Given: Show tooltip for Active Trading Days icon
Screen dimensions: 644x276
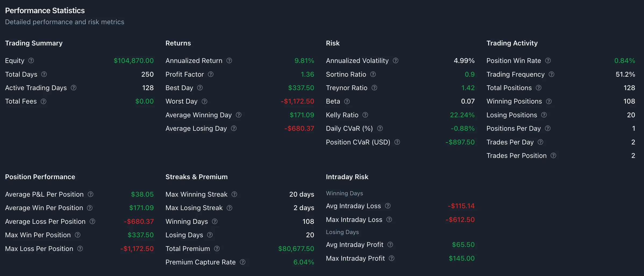Looking at the screenshot, I should (x=74, y=88).
